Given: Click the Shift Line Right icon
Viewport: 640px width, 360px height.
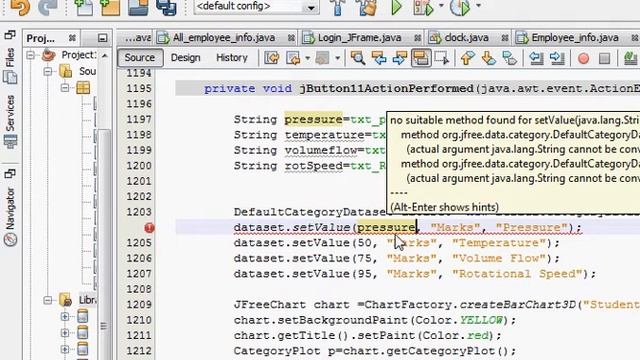Looking at the screenshot, I should point(557,58).
